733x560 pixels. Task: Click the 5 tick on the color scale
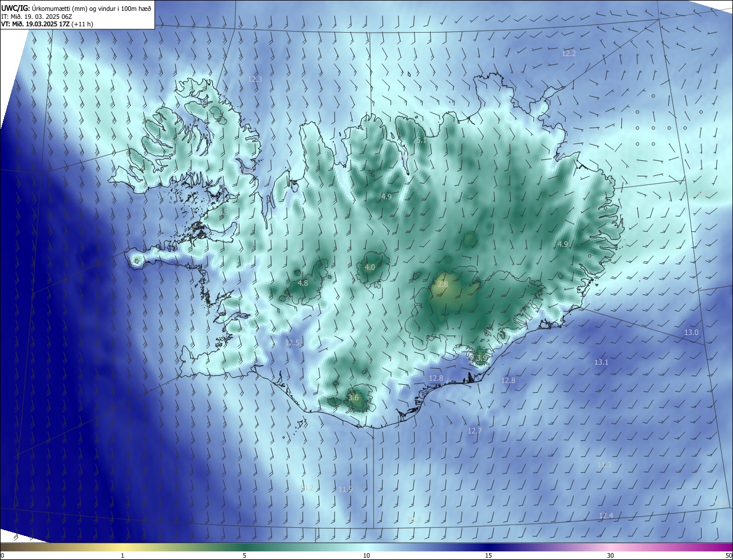245,556
